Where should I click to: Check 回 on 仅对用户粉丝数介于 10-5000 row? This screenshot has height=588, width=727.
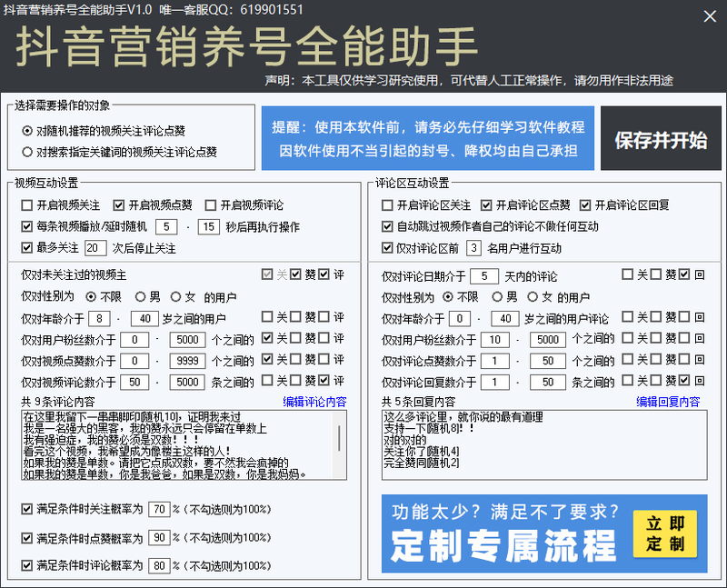tap(684, 337)
